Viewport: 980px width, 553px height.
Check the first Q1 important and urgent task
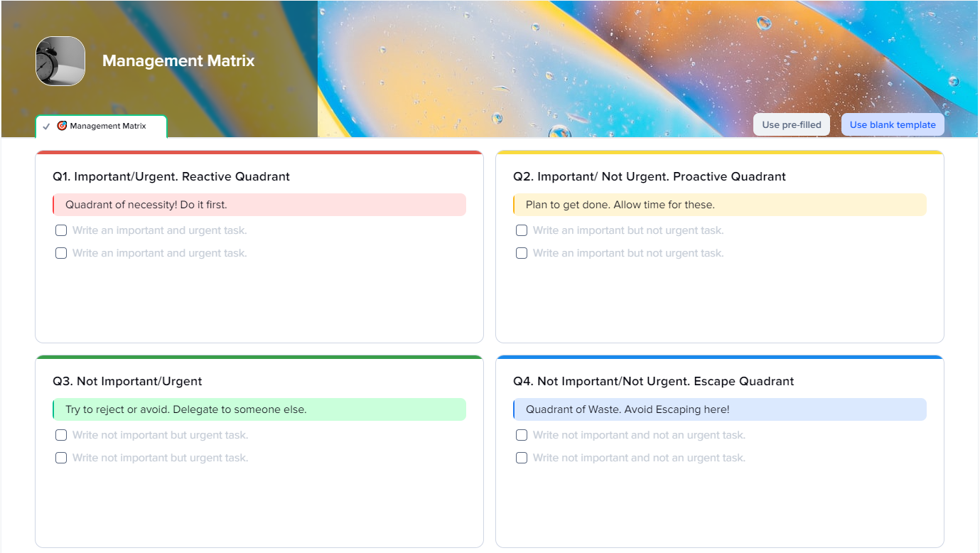pos(61,230)
